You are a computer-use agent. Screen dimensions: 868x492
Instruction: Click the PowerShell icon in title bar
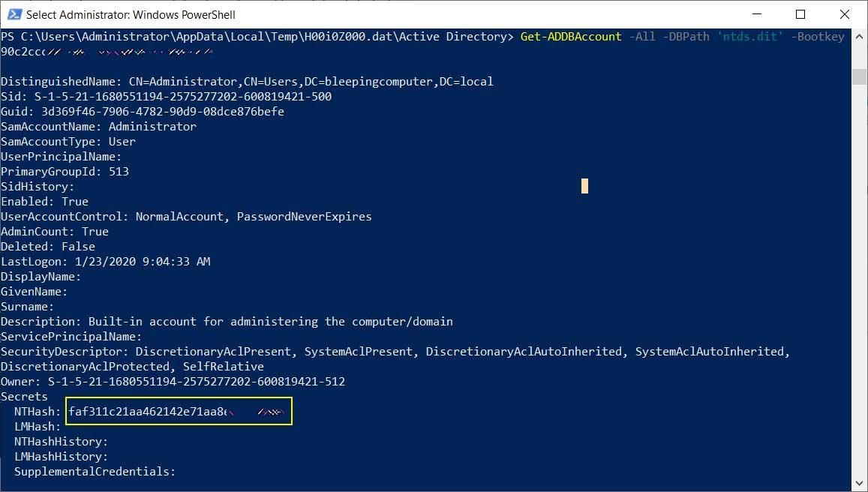(x=14, y=14)
